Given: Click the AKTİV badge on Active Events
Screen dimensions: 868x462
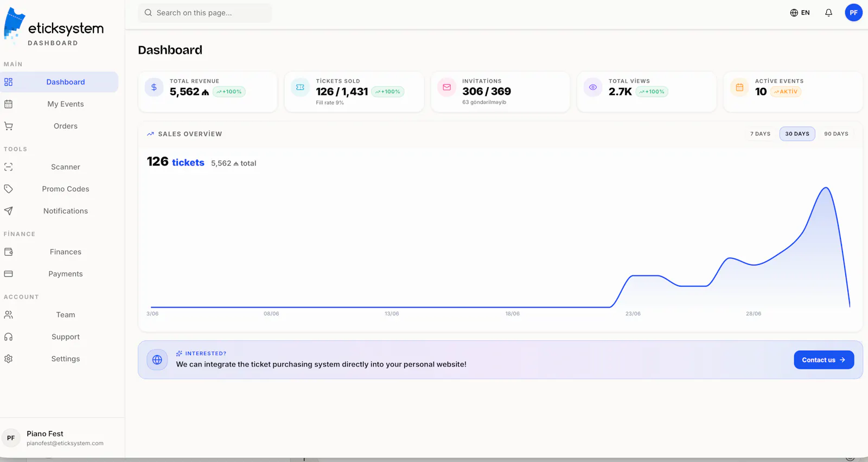Looking at the screenshot, I should coord(786,92).
